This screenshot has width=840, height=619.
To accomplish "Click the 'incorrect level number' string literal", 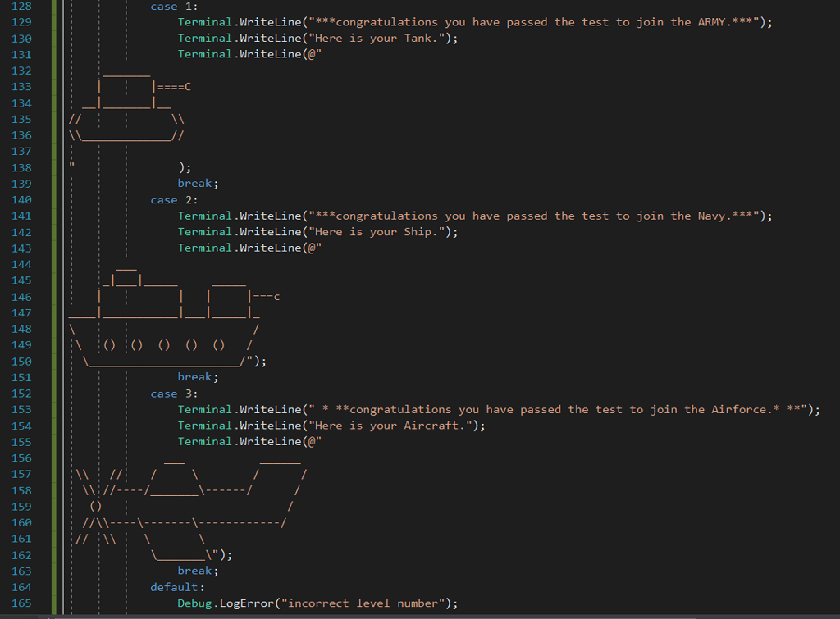I will [363, 603].
